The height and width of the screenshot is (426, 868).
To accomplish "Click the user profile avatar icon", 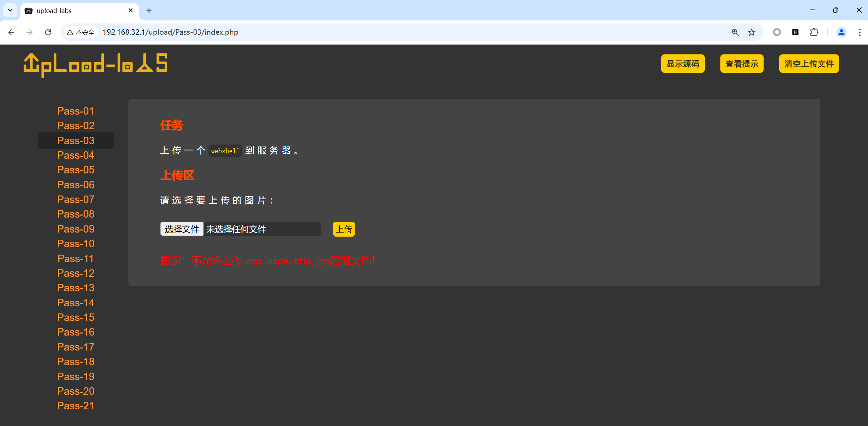I will coord(841,32).
